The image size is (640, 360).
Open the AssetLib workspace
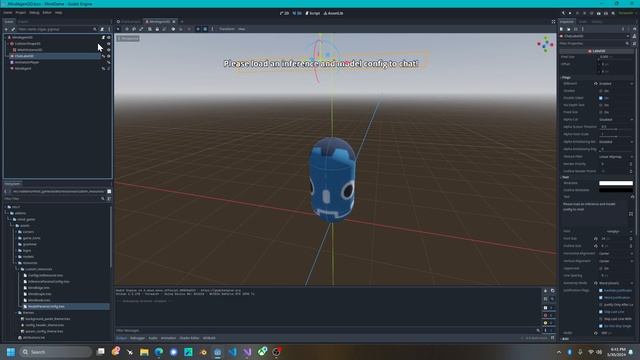[x=333, y=13]
